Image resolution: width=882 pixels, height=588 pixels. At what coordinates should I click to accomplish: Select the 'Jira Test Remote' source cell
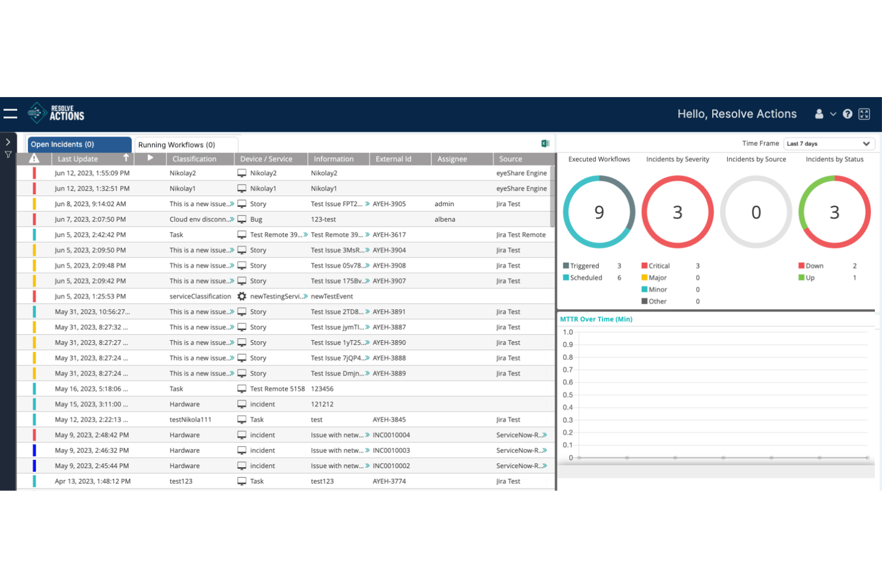pos(521,235)
